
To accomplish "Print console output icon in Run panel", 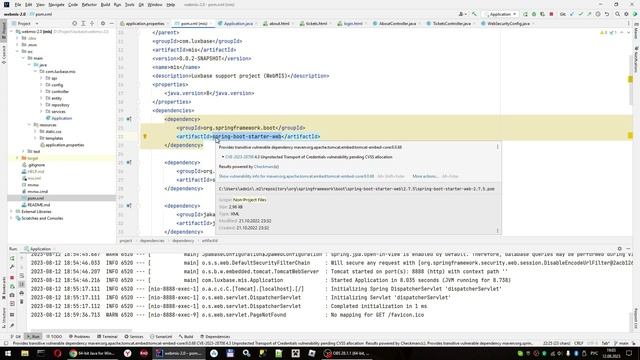I will click(22, 293).
